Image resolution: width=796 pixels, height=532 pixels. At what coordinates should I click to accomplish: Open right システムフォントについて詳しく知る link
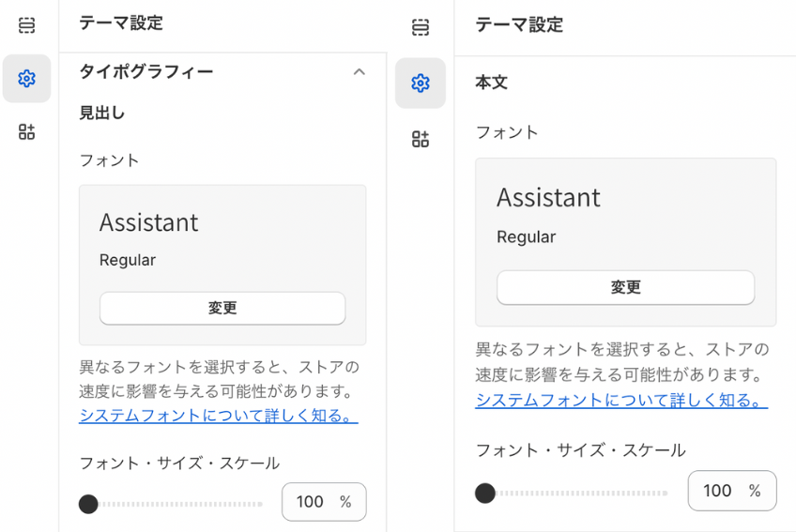pos(621,400)
